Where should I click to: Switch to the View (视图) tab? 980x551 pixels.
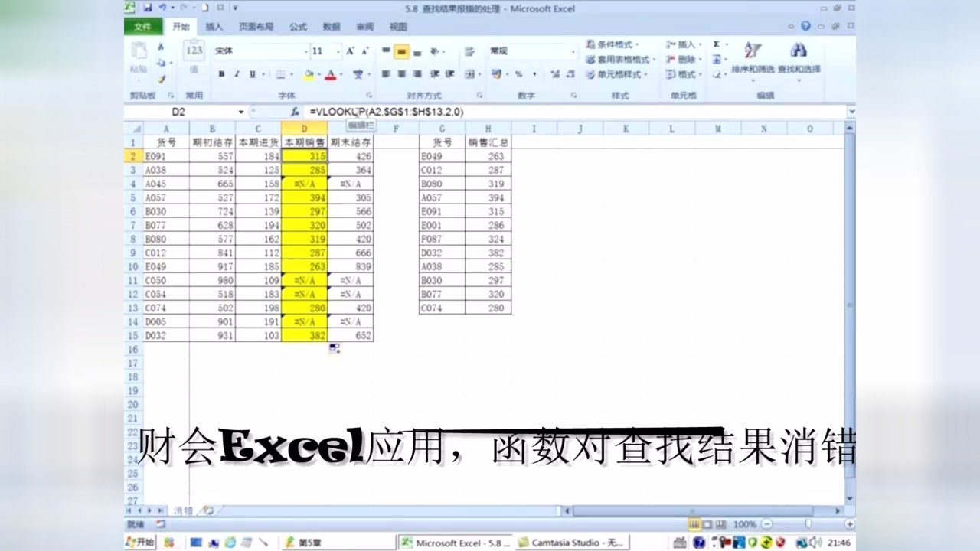(x=398, y=27)
